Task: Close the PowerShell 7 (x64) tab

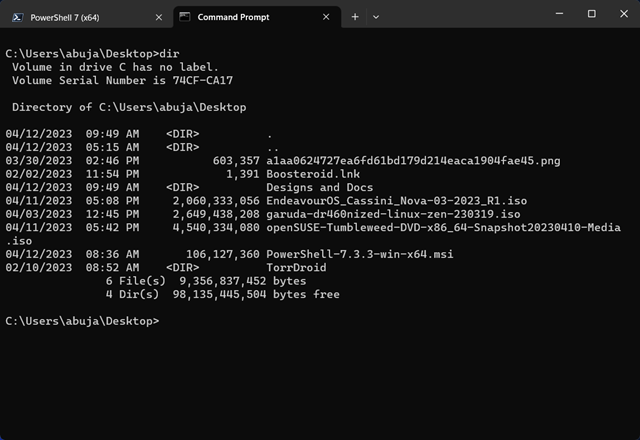Action: [158, 17]
